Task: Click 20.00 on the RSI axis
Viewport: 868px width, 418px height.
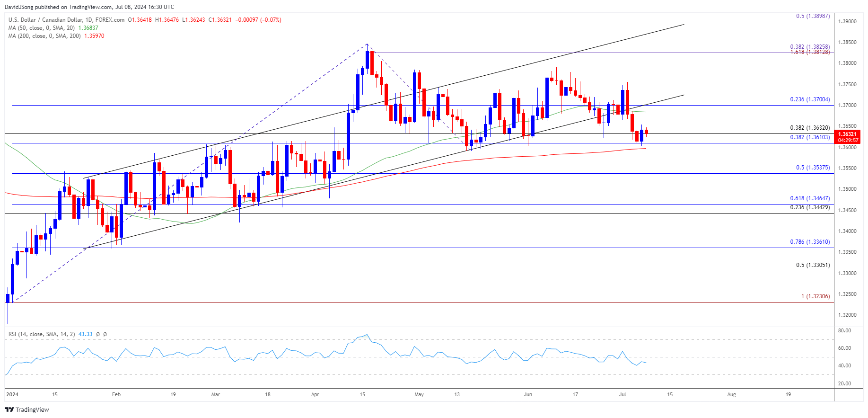Action: (844, 384)
